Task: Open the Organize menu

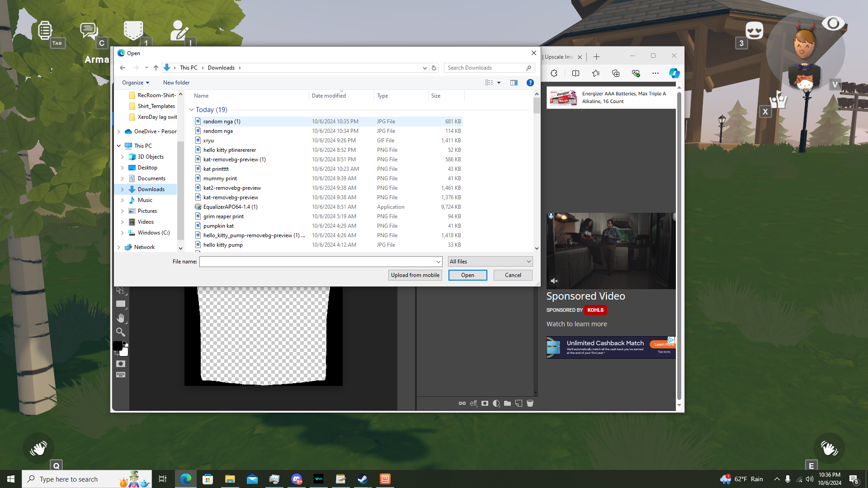Action: click(135, 83)
